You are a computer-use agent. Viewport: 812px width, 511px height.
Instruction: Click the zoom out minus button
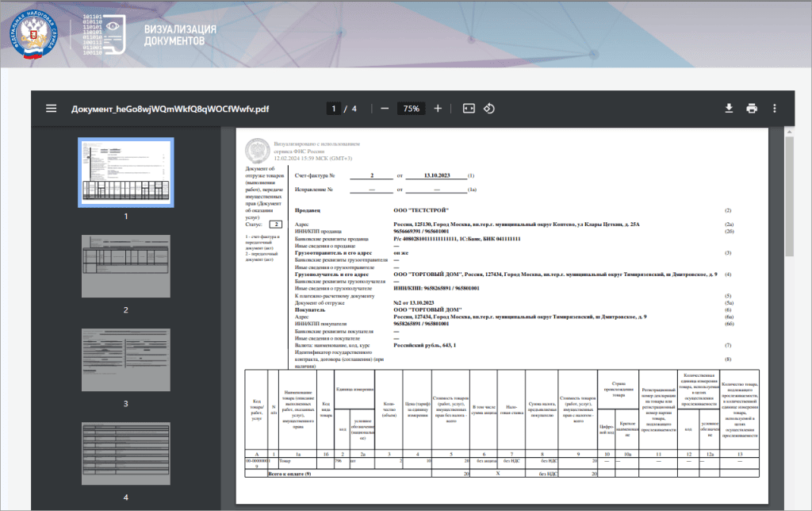(385, 109)
